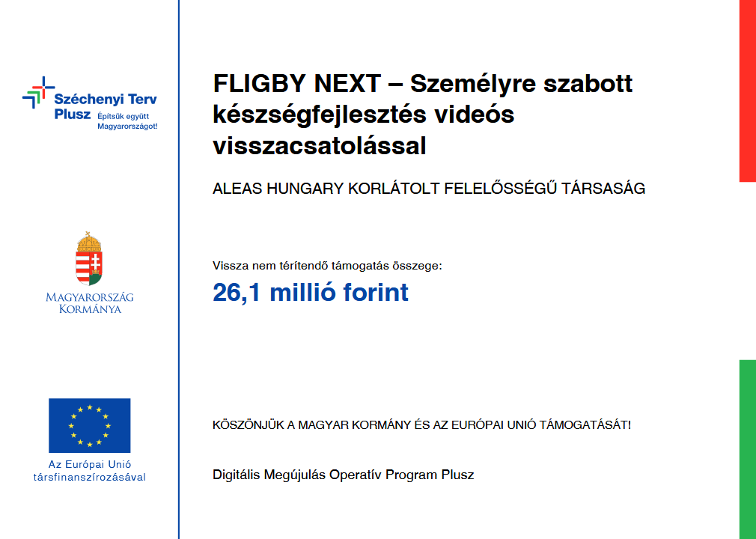The height and width of the screenshot is (539, 756).
Task: Click the blue "26,1 millió forint" amount
Action: pyautogui.click(x=311, y=292)
